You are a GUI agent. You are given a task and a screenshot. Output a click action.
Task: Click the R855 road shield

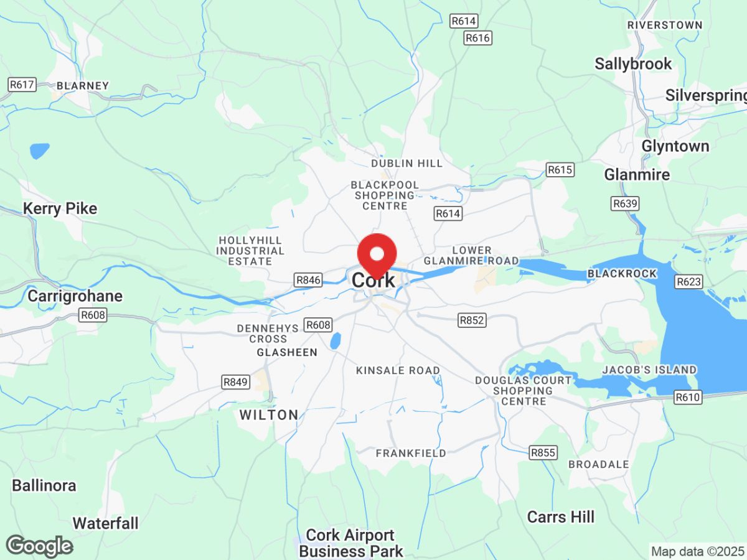pyautogui.click(x=542, y=452)
